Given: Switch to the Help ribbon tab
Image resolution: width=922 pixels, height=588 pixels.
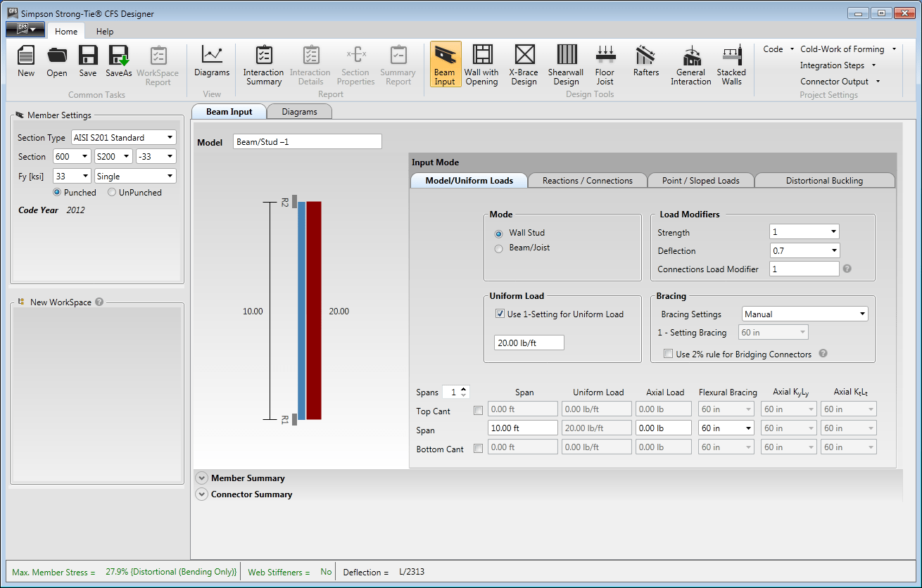Looking at the screenshot, I should click(105, 31).
